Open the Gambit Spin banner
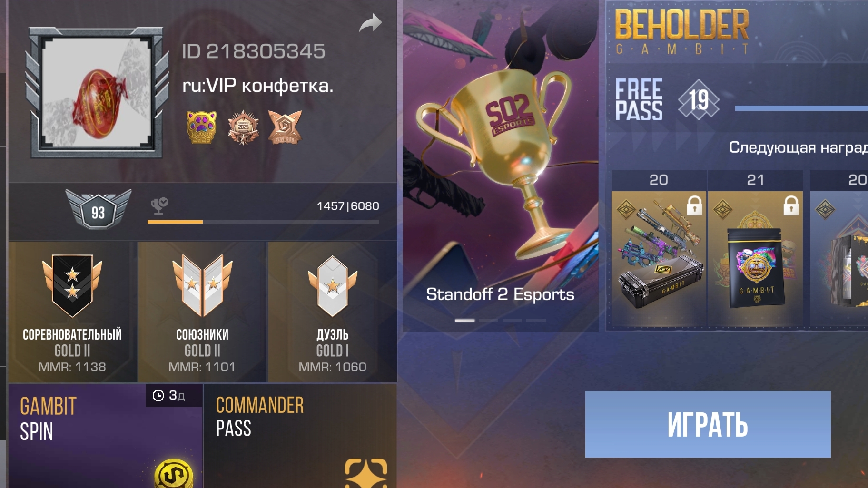 [x=106, y=436]
